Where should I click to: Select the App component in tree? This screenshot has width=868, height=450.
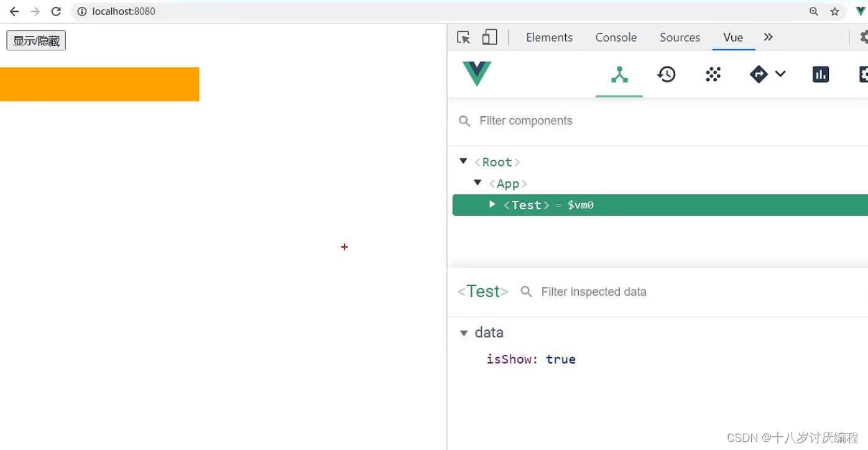click(508, 183)
